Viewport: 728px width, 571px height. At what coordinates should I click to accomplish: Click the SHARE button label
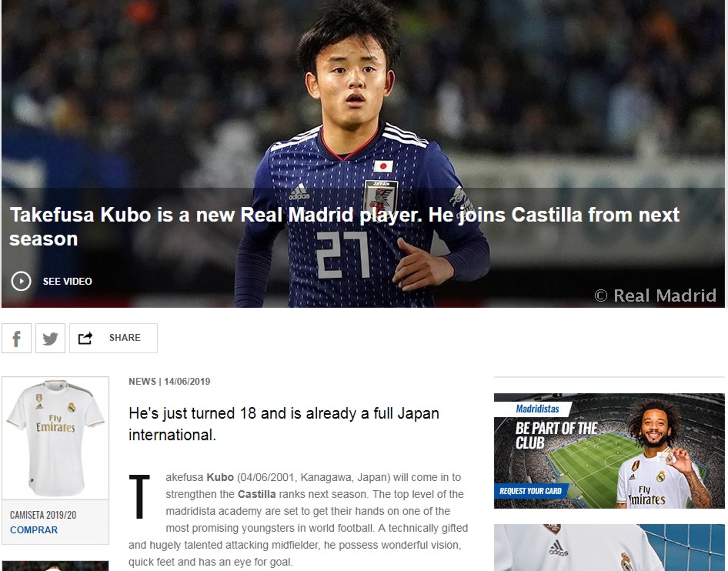coord(125,337)
